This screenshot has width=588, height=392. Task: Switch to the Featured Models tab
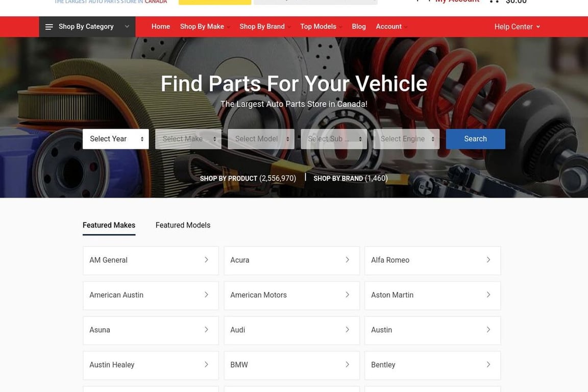(x=183, y=226)
